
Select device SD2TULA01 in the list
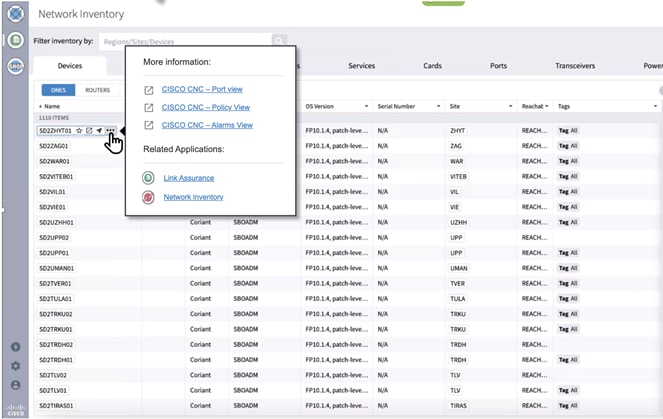click(55, 299)
